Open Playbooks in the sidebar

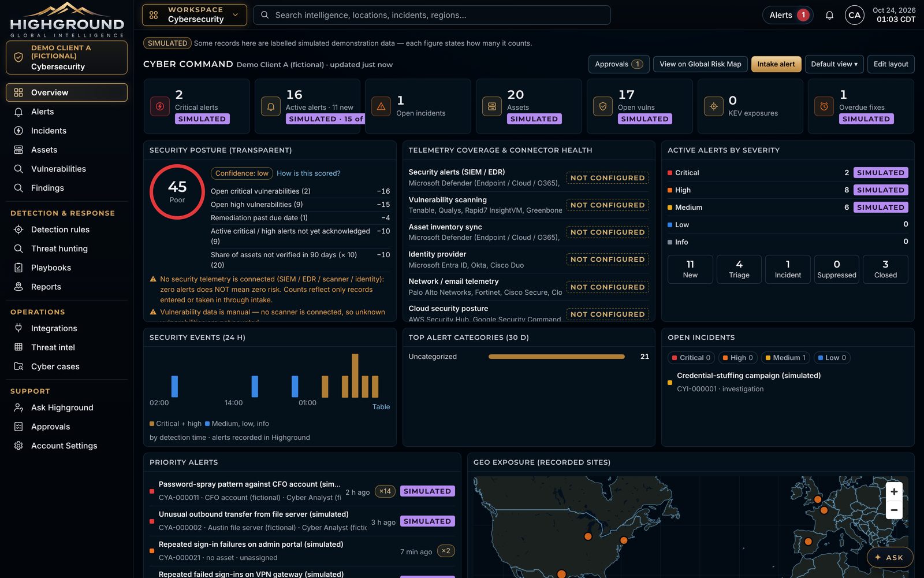pos(66,268)
